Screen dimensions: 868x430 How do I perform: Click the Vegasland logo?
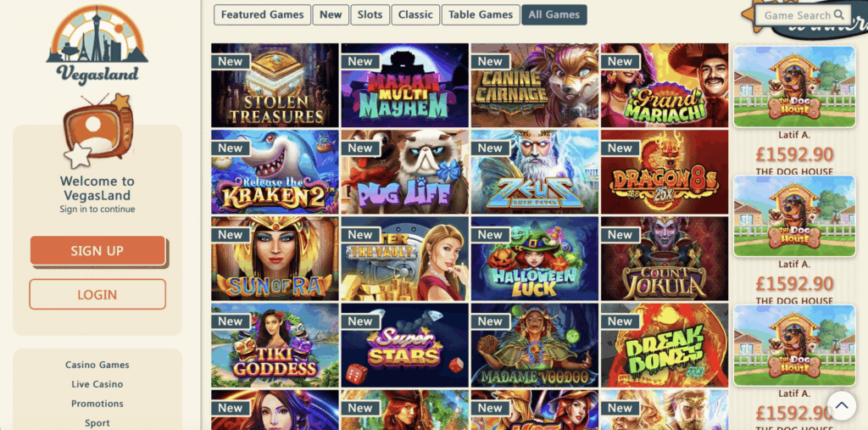[x=97, y=46]
